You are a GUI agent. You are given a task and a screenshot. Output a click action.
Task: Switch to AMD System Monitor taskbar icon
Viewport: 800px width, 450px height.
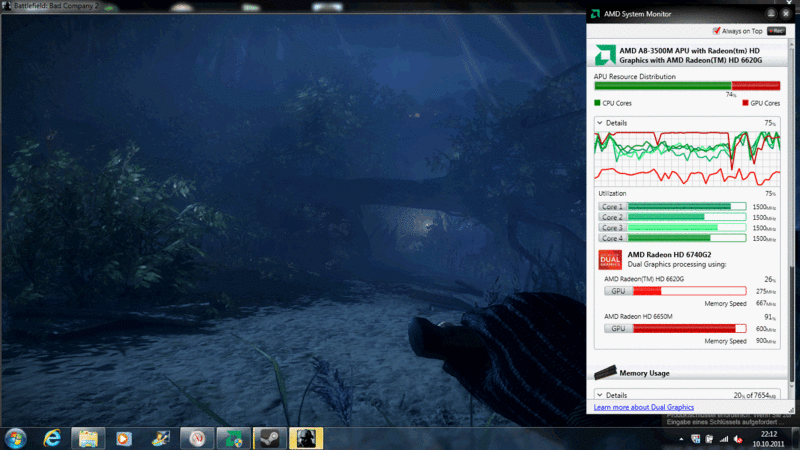pos(234,438)
